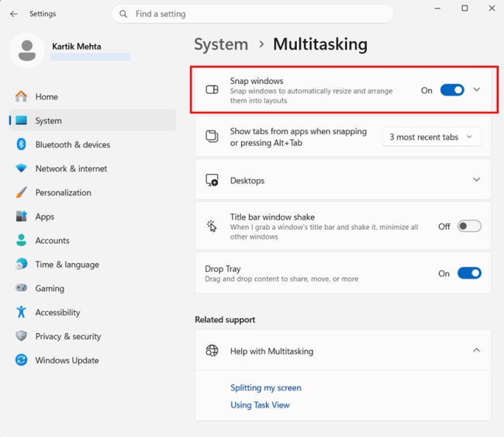The height and width of the screenshot is (437, 504).
Task: Click the Find a setting search field
Action: 253,14
